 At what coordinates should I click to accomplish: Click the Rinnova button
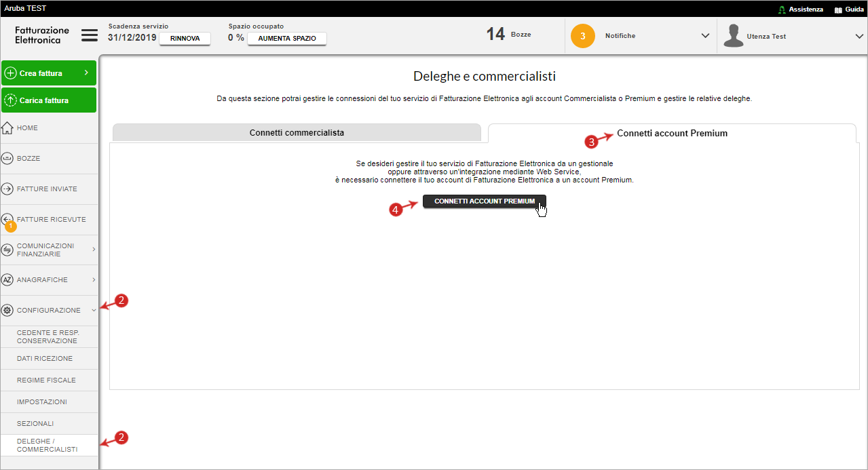[185, 39]
